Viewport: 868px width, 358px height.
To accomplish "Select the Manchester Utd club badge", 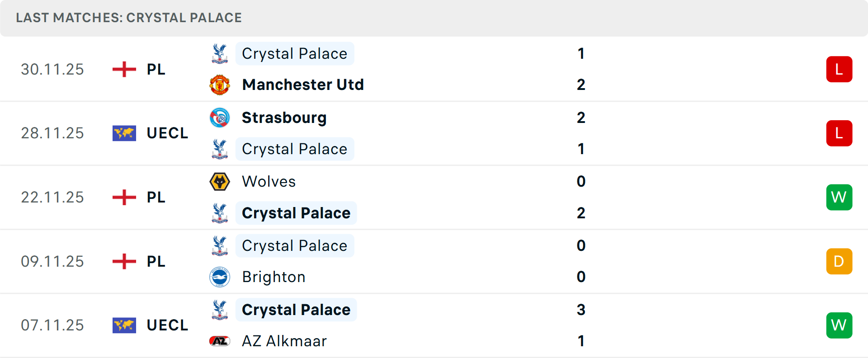I will pos(220,84).
